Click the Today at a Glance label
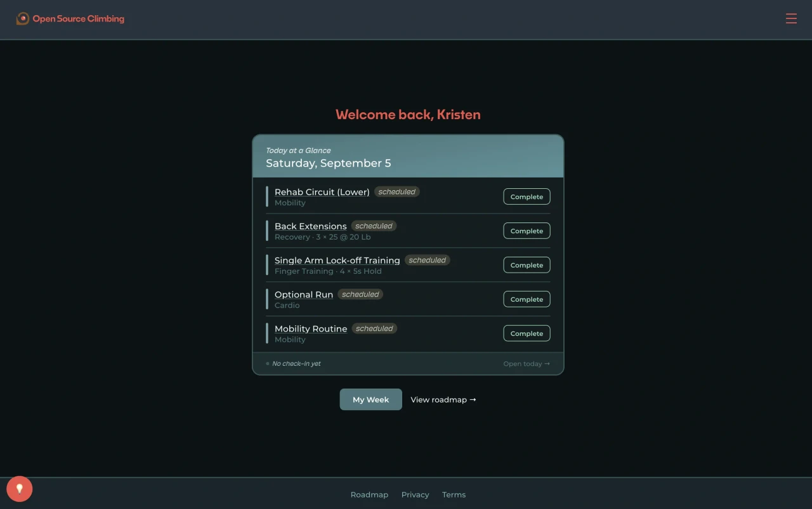 298,150
